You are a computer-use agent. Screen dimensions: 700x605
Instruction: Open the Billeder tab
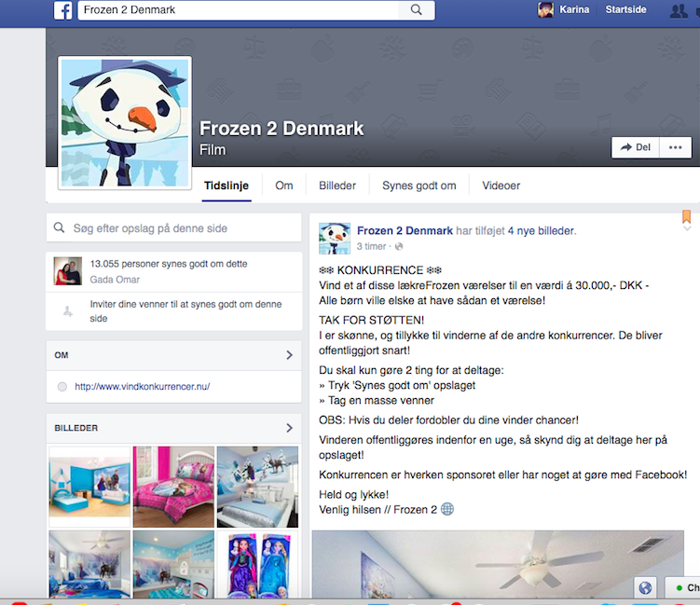pos(337,186)
